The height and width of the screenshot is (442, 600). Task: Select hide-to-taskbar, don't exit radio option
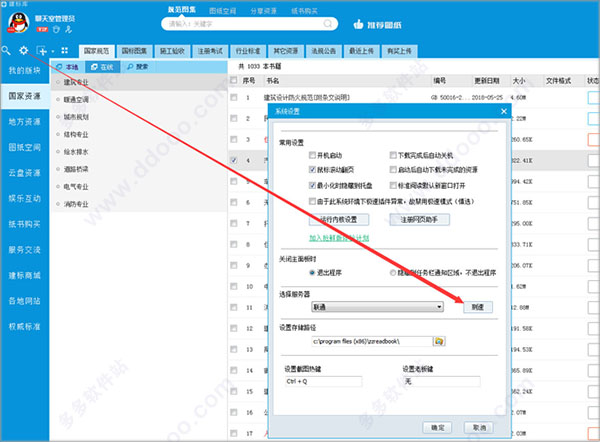393,273
